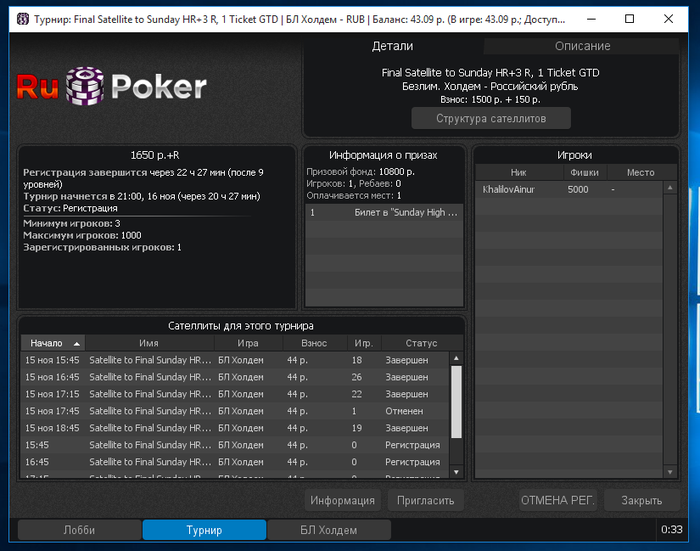Click the Закрыть button
This screenshot has height=551, width=700.
click(x=642, y=501)
